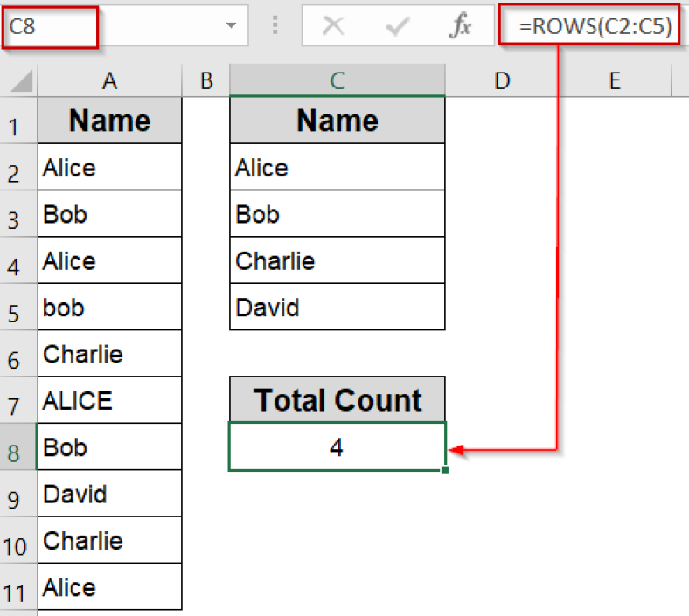Open Insert Function fx dialog
Image resolution: width=689 pixels, height=616 pixels.
click(x=460, y=26)
